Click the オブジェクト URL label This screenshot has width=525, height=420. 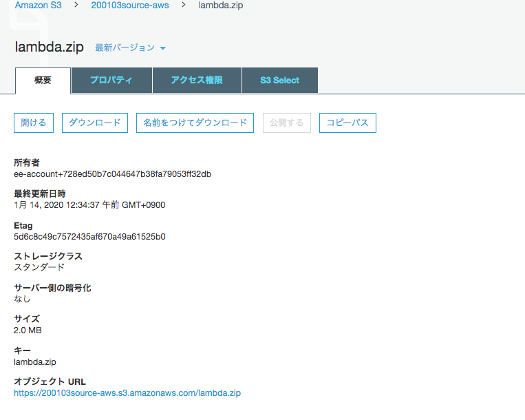coord(50,382)
